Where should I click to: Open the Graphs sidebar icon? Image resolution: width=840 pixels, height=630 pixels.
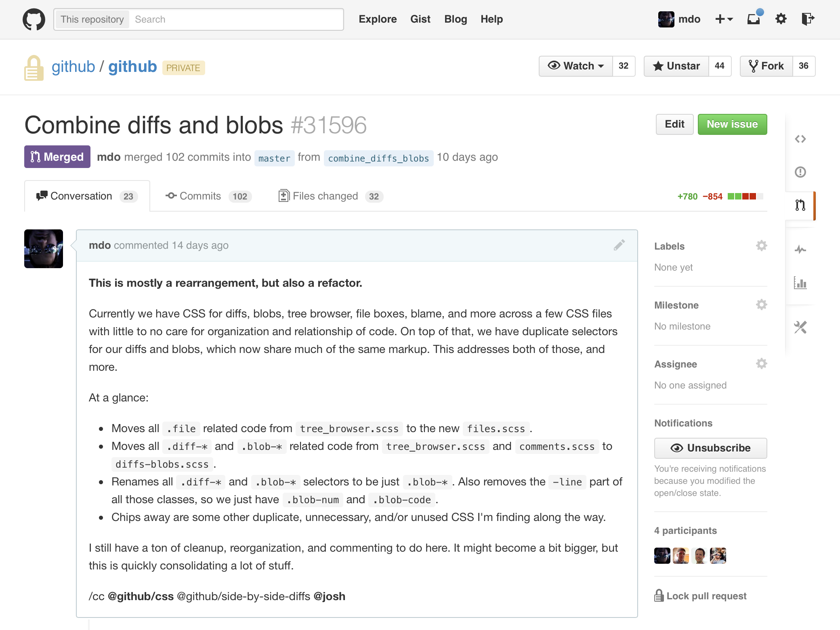point(800,283)
